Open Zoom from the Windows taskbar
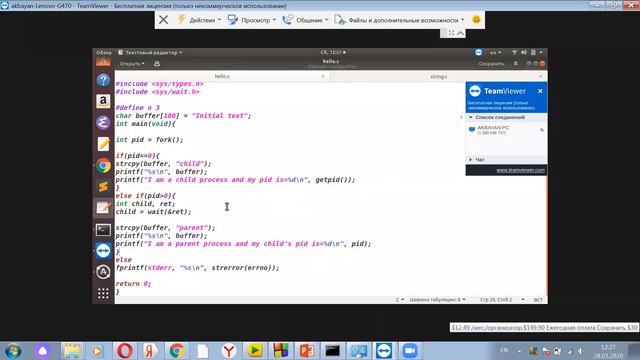This screenshot has height=360, width=640. pos(409,351)
